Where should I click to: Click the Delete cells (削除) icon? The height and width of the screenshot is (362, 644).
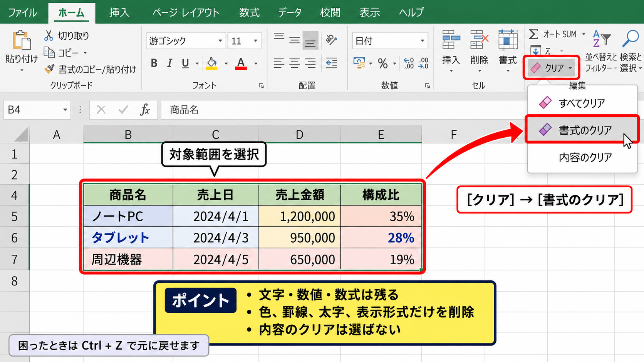coord(479,40)
